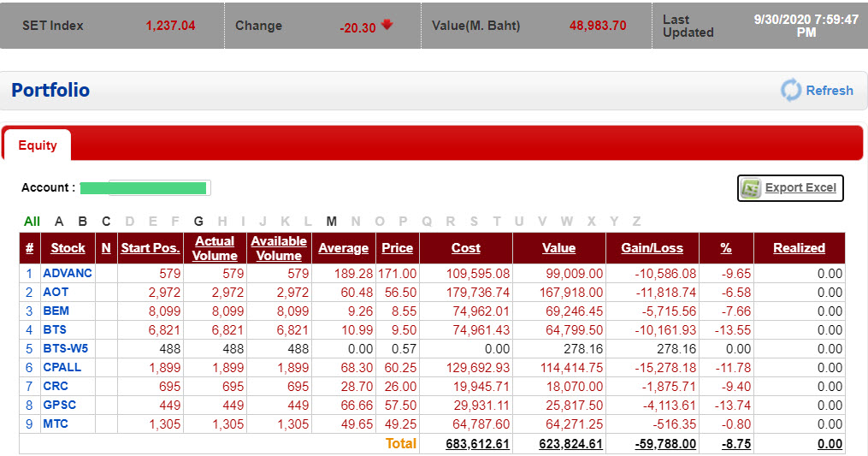Screen dimensions: 868x456
Task: Sort by Realized column header
Action: click(799, 248)
